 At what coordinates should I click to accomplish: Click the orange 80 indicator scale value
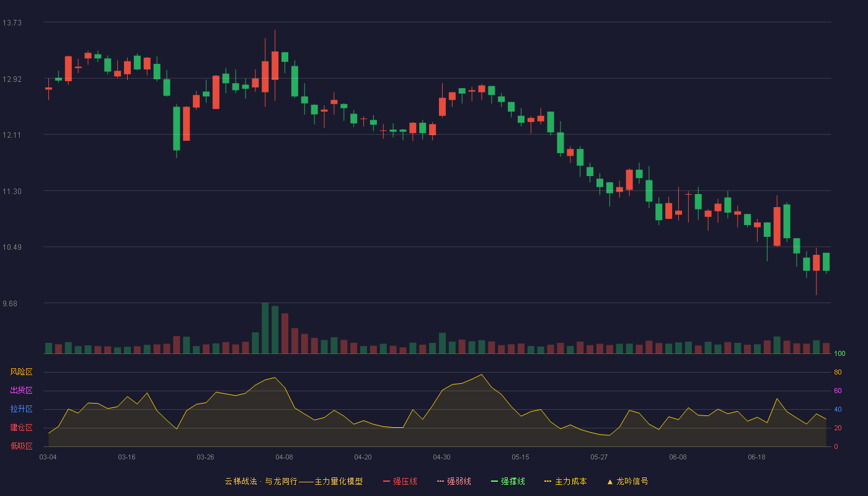pos(838,372)
